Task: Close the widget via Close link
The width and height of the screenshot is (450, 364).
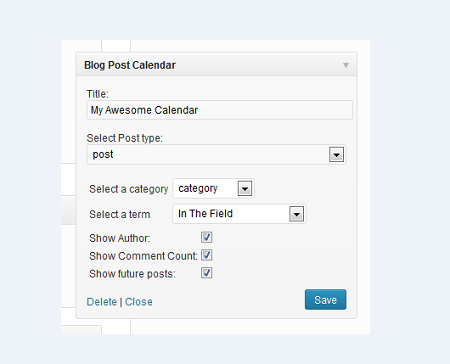Action: tap(139, 302)
